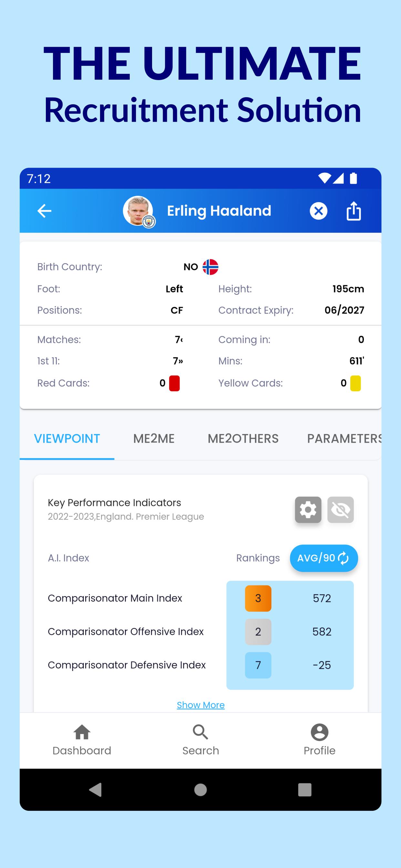Viewport: 401px width, 868px height.
Task: Switch to the ME2OTHERS tab
Action: point(243,439)
